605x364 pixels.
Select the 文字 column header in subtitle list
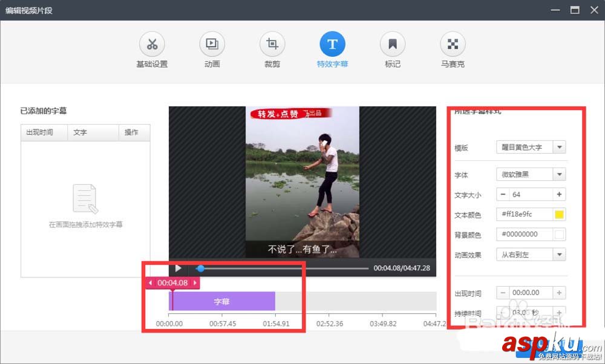pos(80,132)
